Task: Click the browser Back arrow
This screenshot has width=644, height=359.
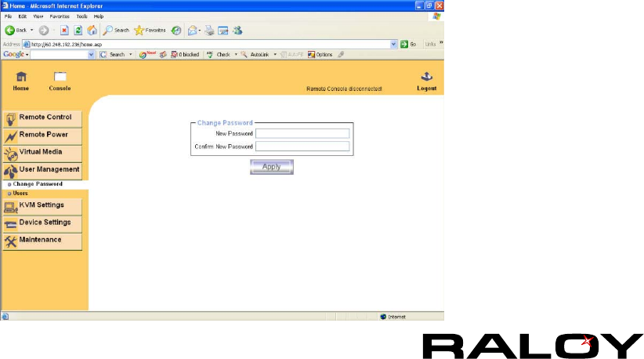Action: coord(10,30)
